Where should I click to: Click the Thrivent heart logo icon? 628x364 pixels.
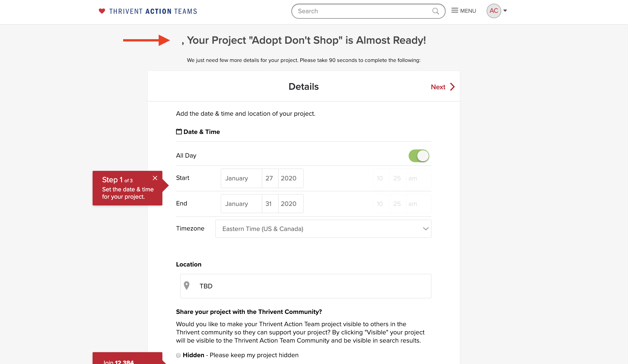[102, 11]
